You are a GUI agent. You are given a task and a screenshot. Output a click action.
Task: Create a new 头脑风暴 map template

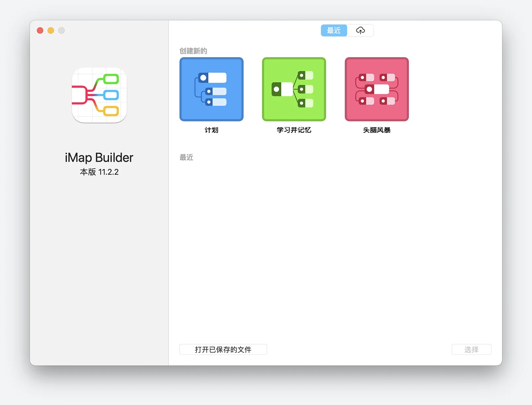377,89
